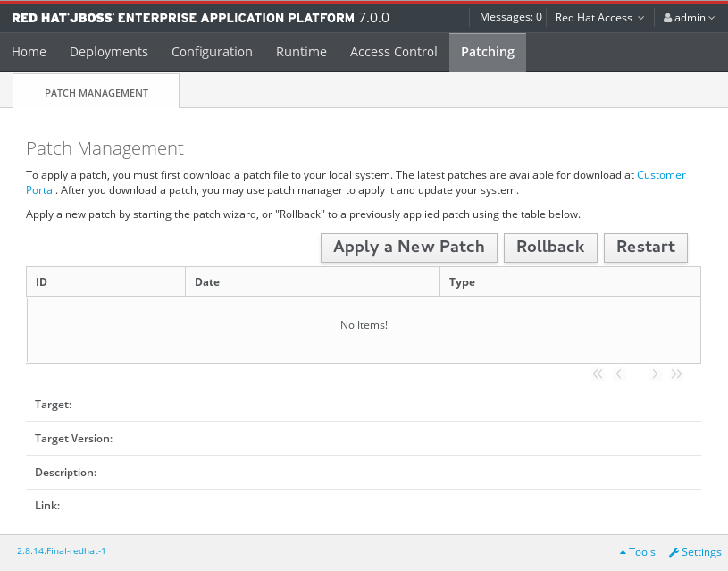Click the Restart button
This screenshot has height=571, width=728.
[x=645, y=248]
